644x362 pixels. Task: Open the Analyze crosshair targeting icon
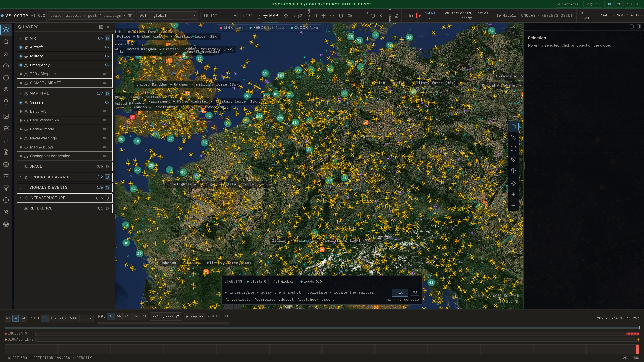click(341, 15)
